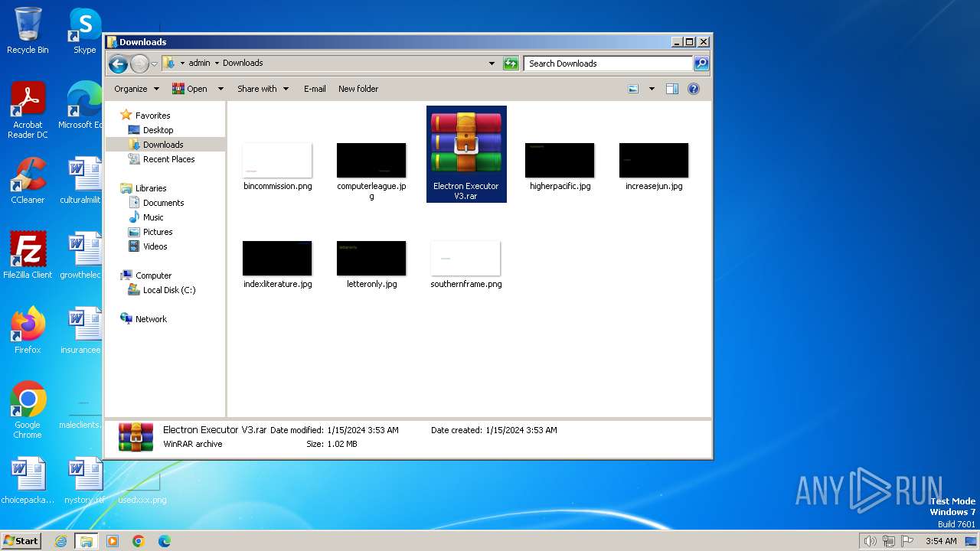Open Videos library
980x551 pixels.
pyautogui.click(x=155, y=246)
